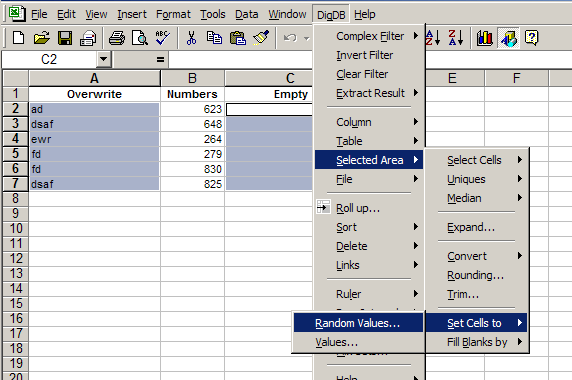572x380 pixels.
Task: Click the Open folder icon
Action: pos(42,38)
